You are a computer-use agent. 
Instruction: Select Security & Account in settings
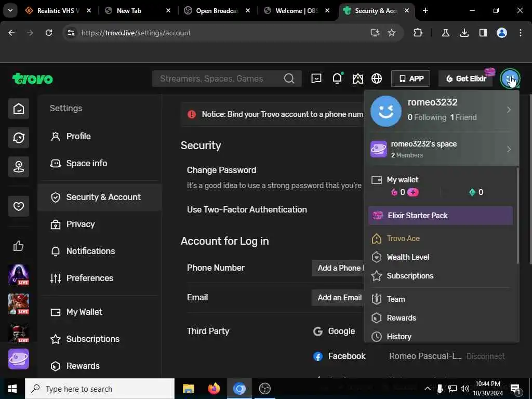click(100, 197)
